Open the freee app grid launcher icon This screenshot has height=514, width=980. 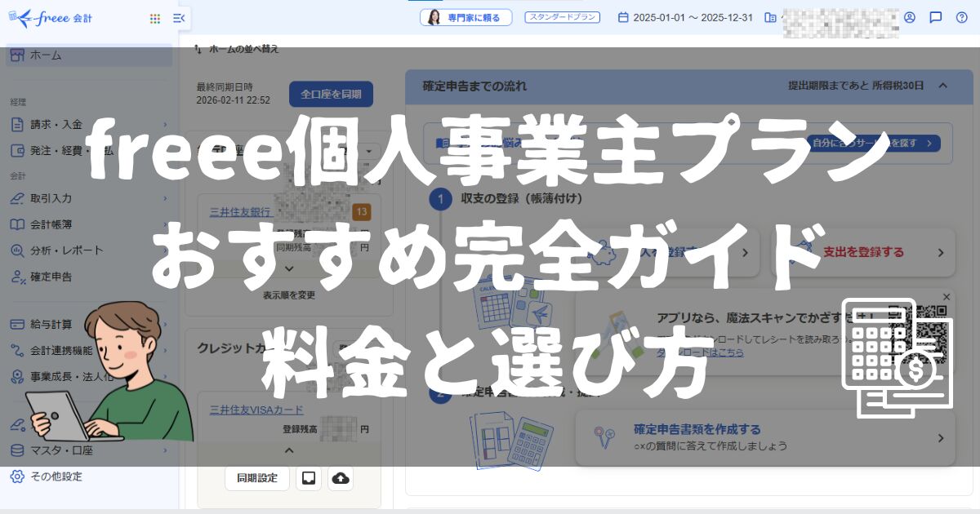coord(155,18)
